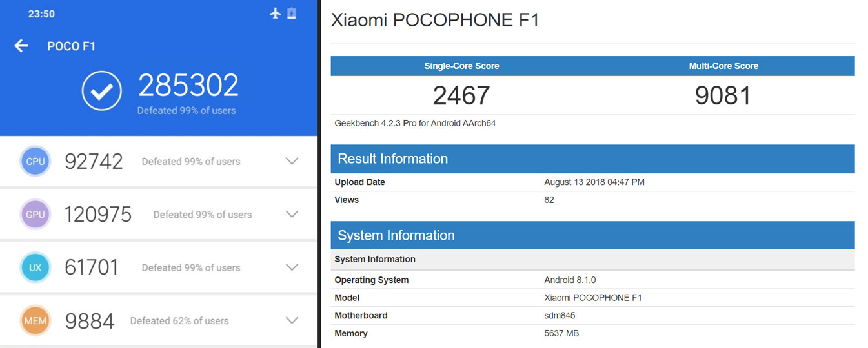Select the total AnTuTu score 285302
The height and width of the screenshot is (348, 868).
pos(188,86)
